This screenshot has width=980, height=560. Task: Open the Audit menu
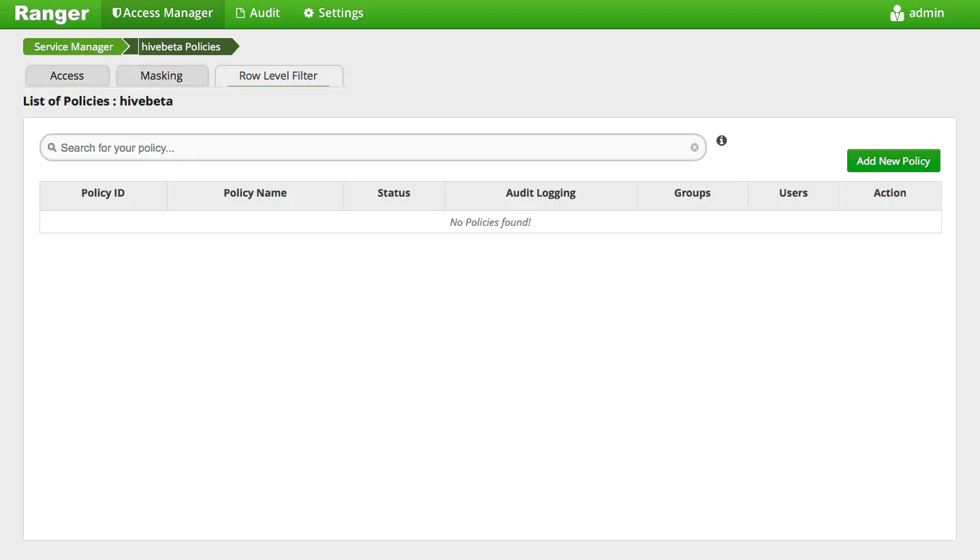(x=257, y=14)
